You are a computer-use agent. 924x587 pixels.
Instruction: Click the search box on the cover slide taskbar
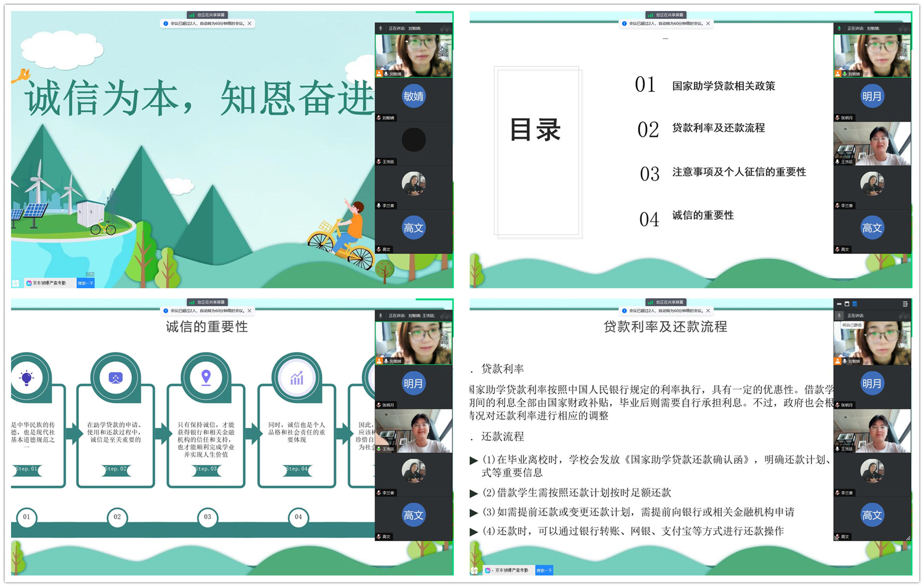(x=50, y=283)
